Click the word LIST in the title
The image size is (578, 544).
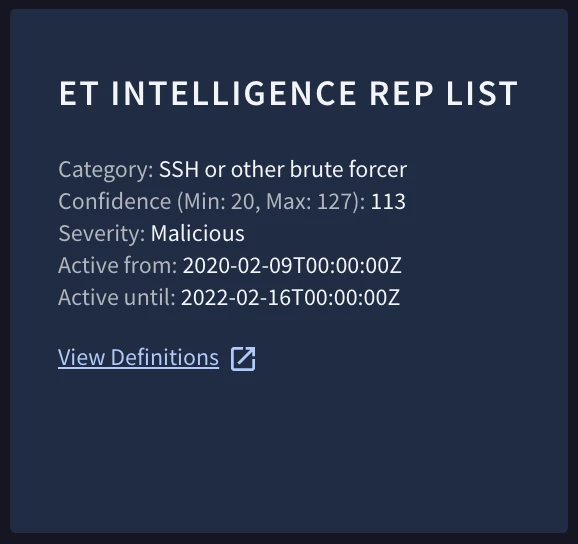pyautogui.click(x=482, y=94)
